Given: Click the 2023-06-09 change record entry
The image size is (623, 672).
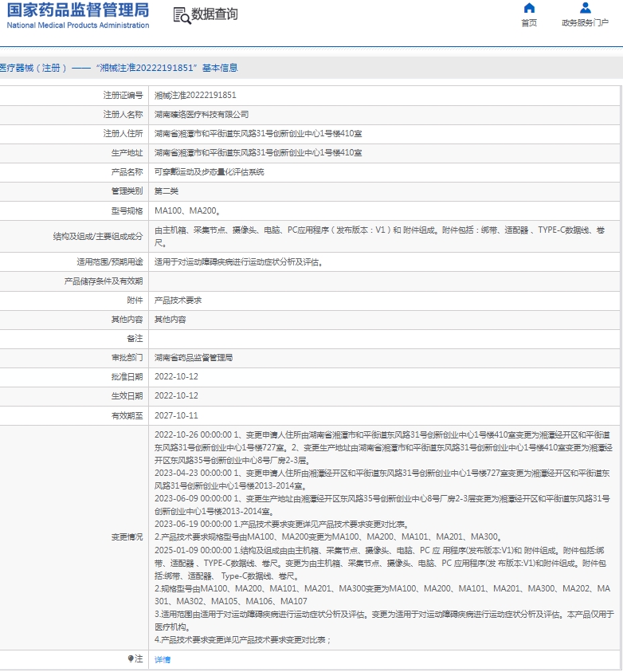Looking at the screenshot, I should (x=382, y=505).
